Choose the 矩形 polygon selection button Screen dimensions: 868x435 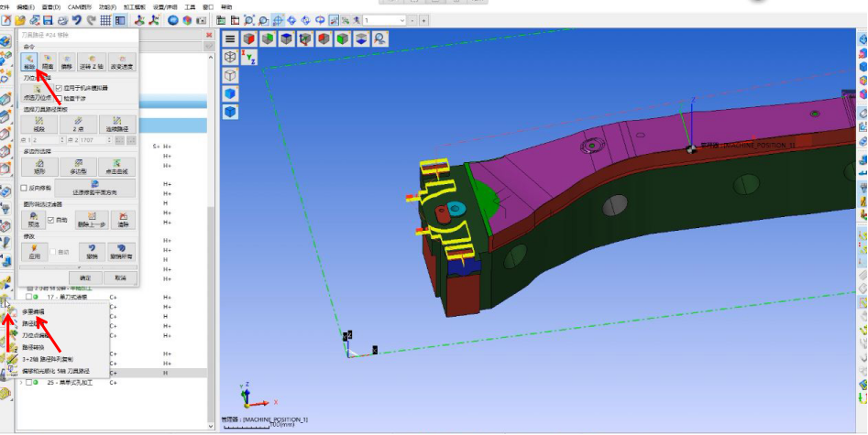38,167
